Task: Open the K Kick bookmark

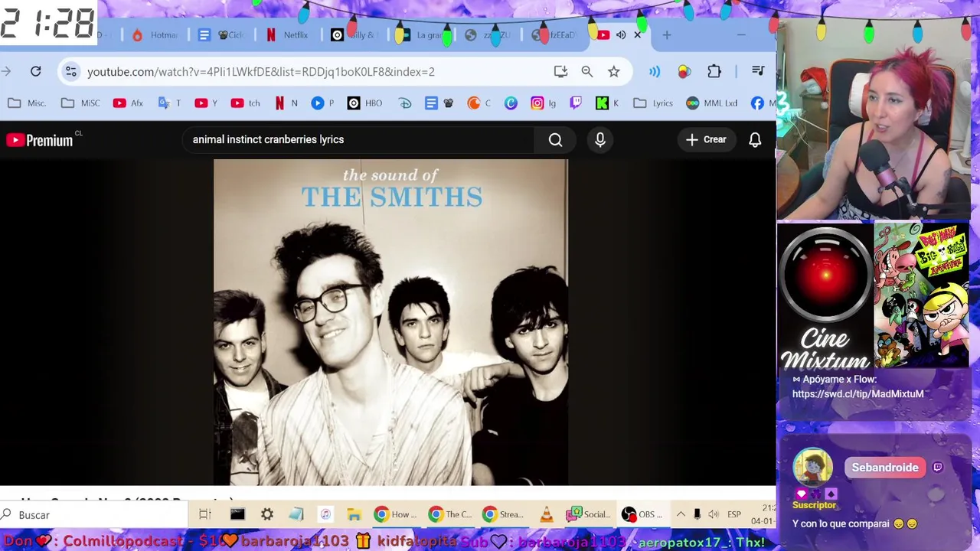Action: tap(607, 103)
